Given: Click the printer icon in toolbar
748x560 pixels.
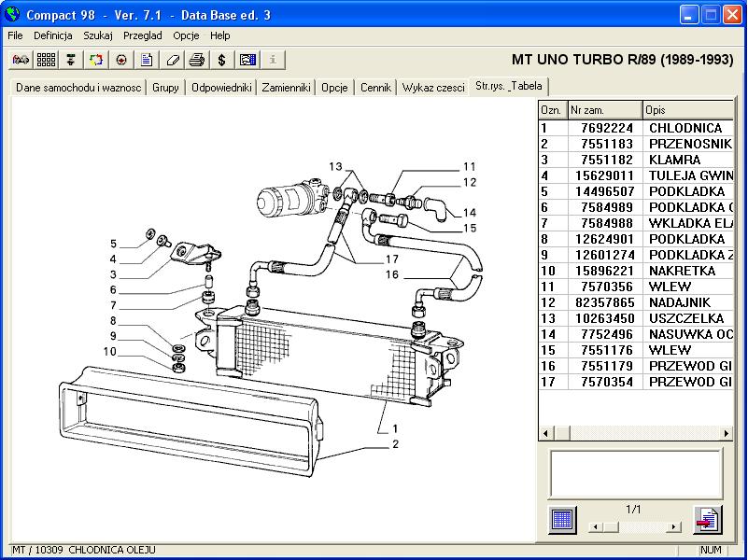Looking at the screenshot, I should (197, 60).
